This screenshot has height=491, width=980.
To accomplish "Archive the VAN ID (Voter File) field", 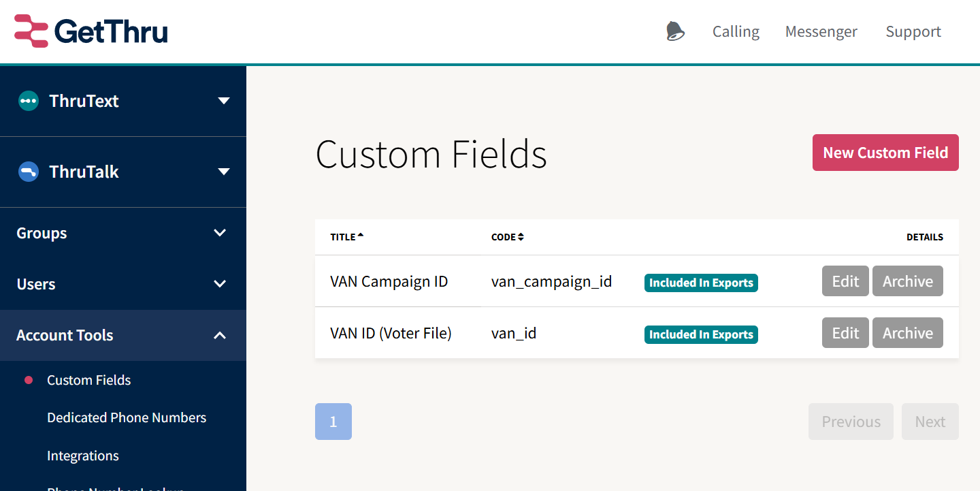I will point(908,333).
